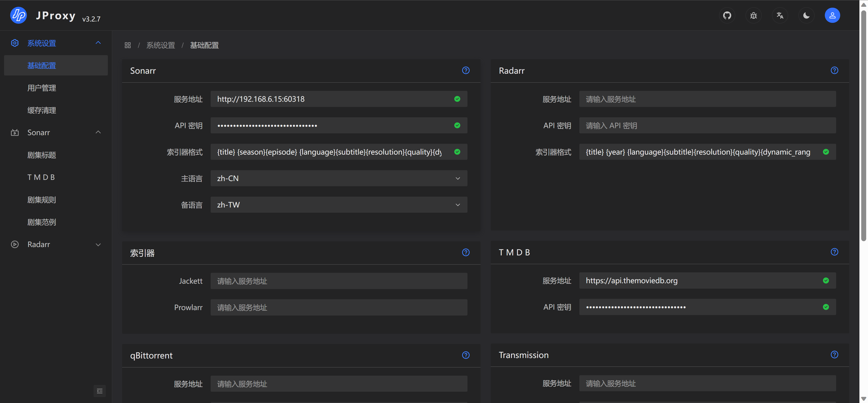This screenshot has width=868, height=403.
Task: Toggle dark mode with the moon icon
Action: tap(806, 15)
